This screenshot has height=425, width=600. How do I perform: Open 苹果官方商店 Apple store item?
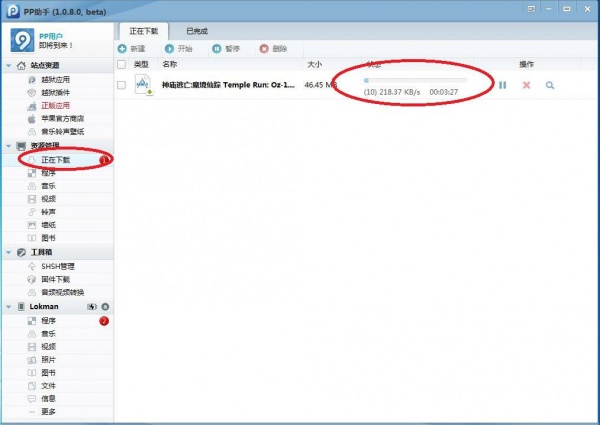point(62,119)
